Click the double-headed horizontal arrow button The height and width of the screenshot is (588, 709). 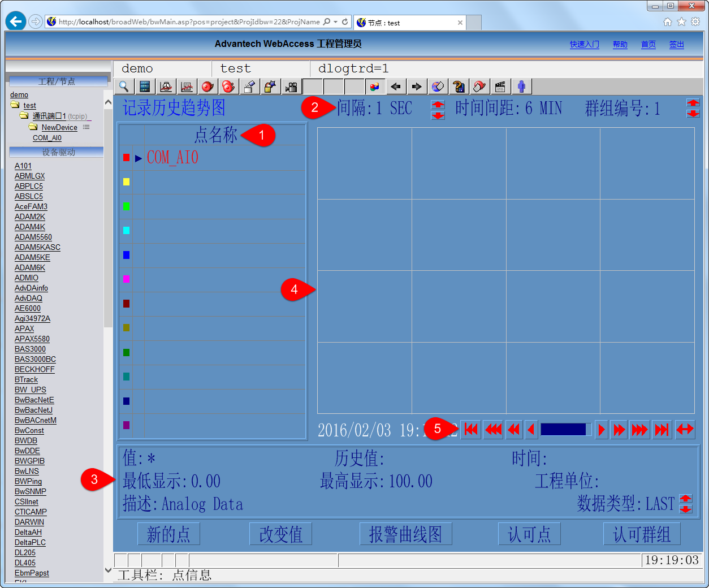point(685,430)
